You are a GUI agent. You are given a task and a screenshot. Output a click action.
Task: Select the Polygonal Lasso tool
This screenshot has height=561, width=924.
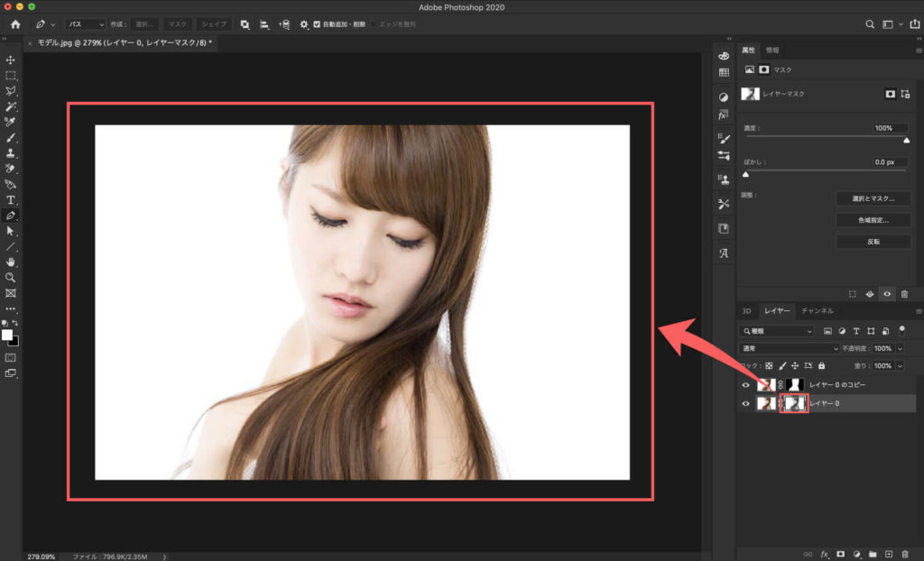tap(10, 91)
